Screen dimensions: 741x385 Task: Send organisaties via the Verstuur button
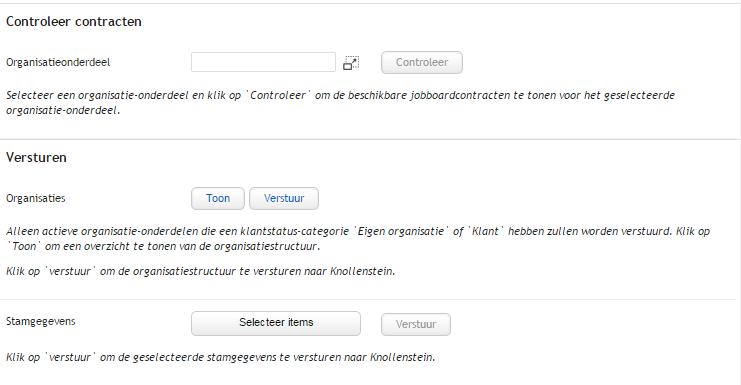coord(284,198)
